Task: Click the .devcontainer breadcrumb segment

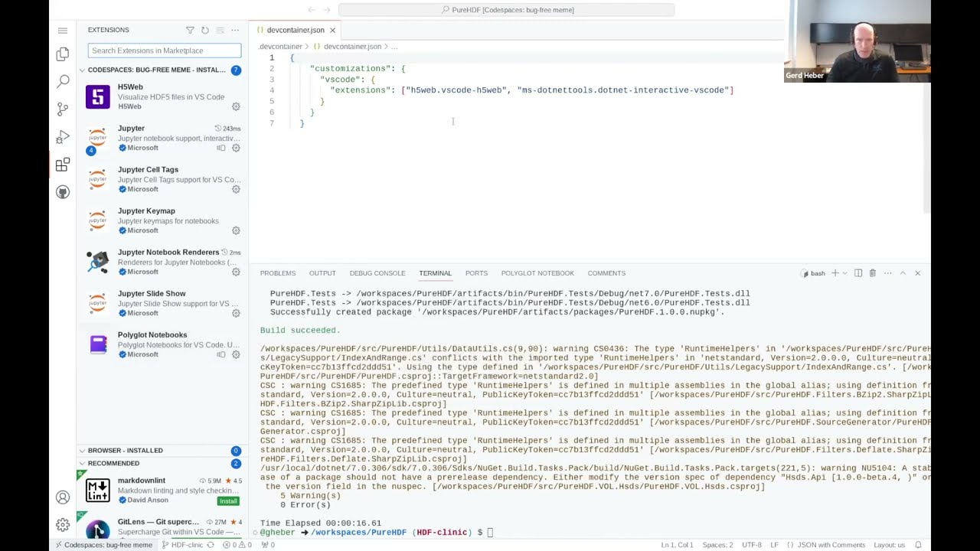Action: [280, 47]
